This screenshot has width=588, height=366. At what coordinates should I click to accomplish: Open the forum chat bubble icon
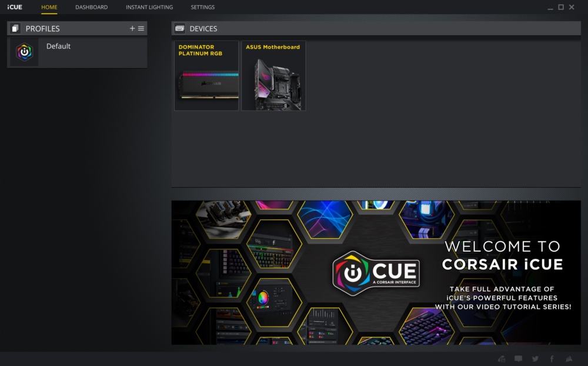(518, 359)
